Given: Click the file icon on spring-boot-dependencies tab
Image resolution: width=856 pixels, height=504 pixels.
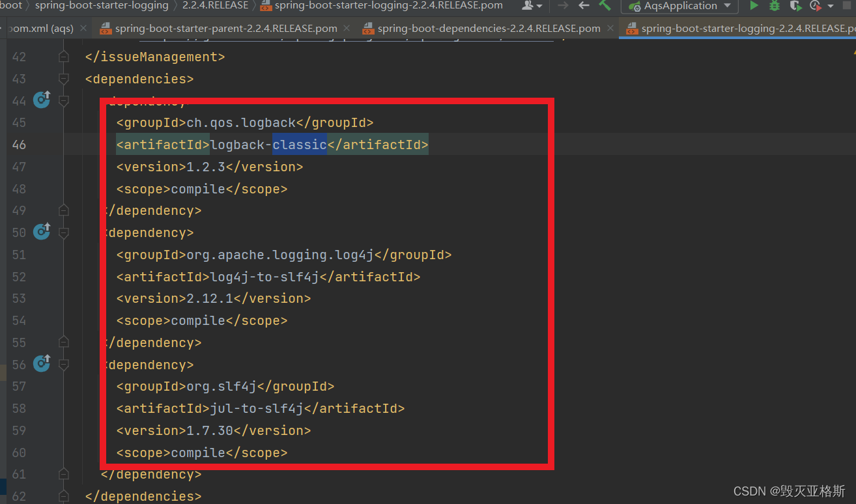Looking at the screenshot, I should 367,29.
